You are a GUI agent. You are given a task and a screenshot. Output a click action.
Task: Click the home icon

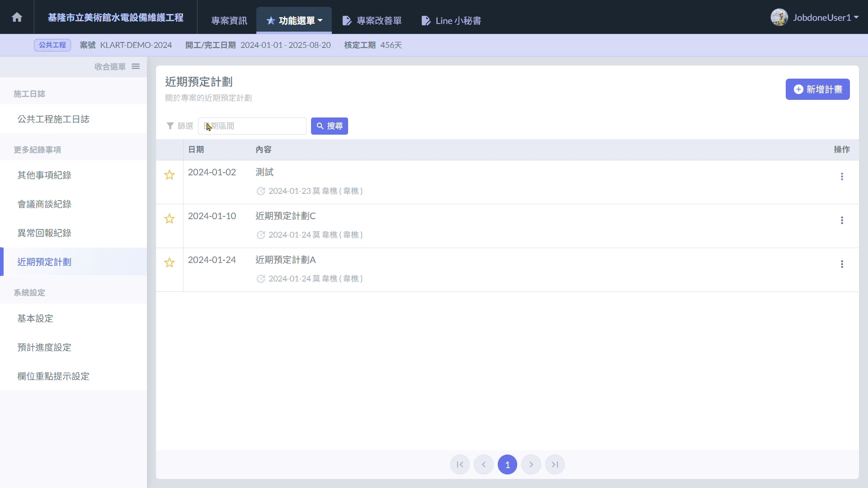click(x=17, y=17)
